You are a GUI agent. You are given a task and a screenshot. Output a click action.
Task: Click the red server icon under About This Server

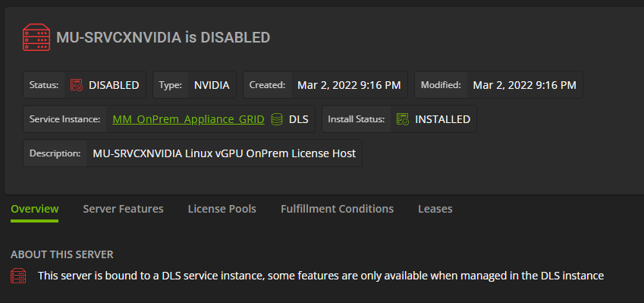click(18, 276)
